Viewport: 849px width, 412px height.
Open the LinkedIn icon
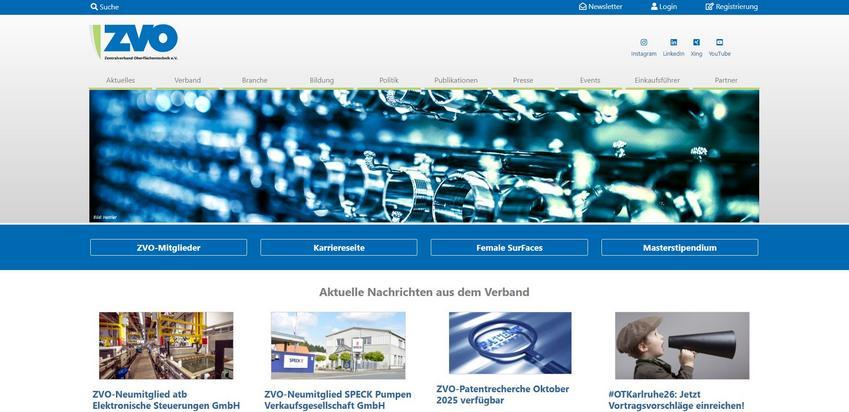674,42
